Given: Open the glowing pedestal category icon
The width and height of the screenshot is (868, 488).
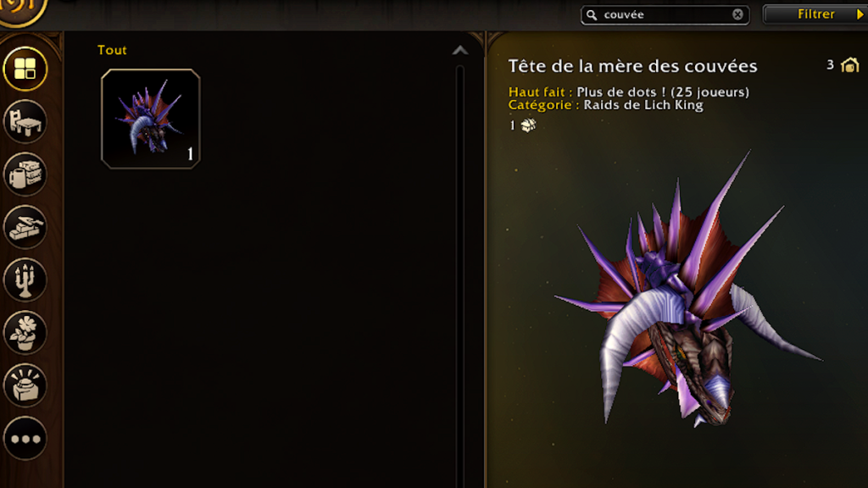Looking at the screenshot, I should point(25,385).
